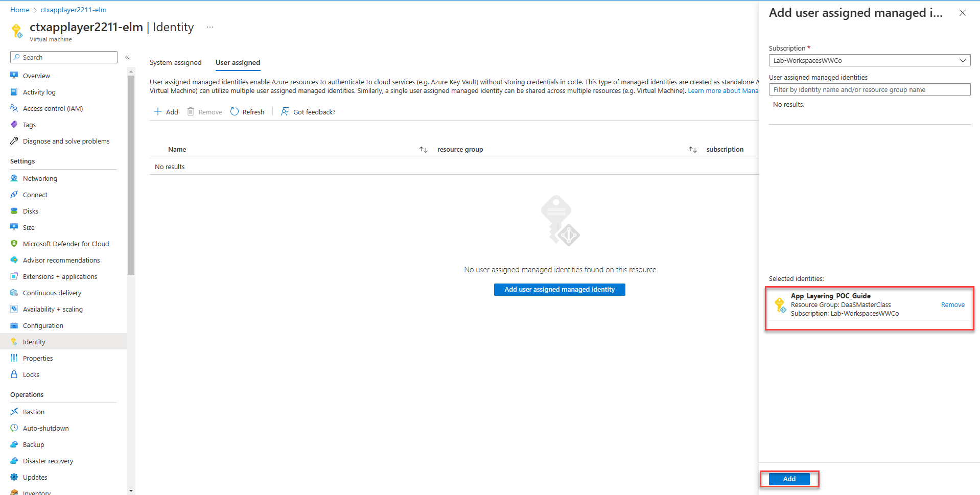This screenshot has width=980, height=495.
Task: Click the sidebar scroll down arrow
Action: coord(131,491)
